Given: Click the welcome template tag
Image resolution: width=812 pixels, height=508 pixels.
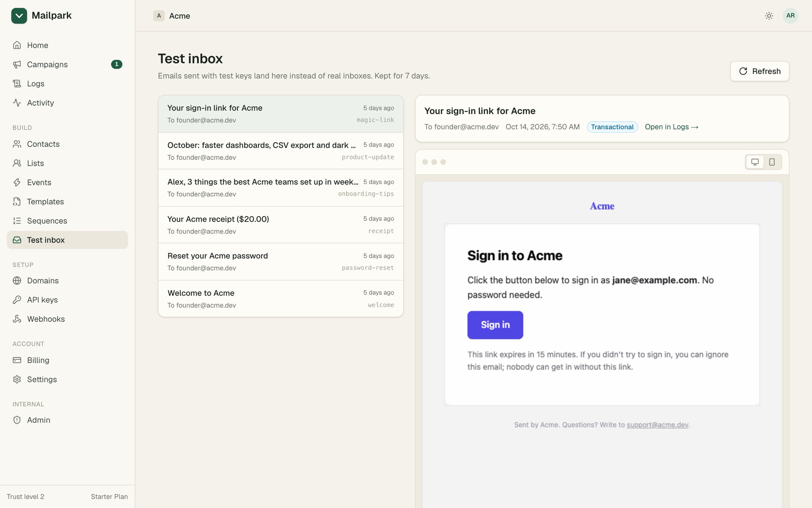Looking at the screenshot, I should tap(381, 305).
